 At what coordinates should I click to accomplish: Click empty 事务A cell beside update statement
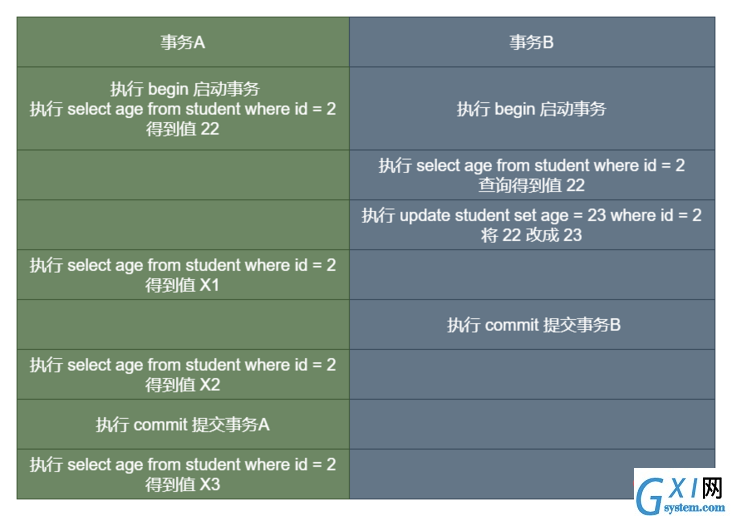tap(183, 225)
